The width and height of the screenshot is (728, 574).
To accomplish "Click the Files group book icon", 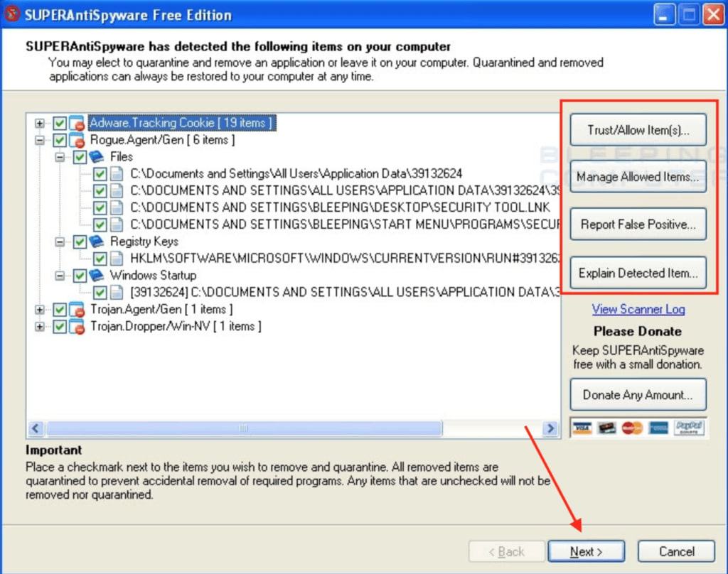I will click(x=97, y=157).
